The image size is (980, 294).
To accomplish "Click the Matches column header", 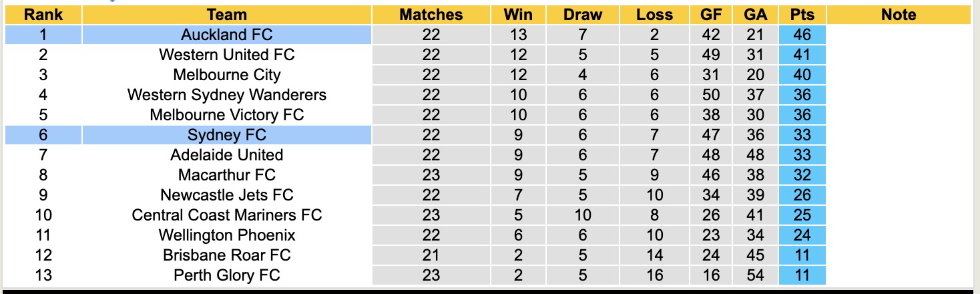I will tap(431, 15).
